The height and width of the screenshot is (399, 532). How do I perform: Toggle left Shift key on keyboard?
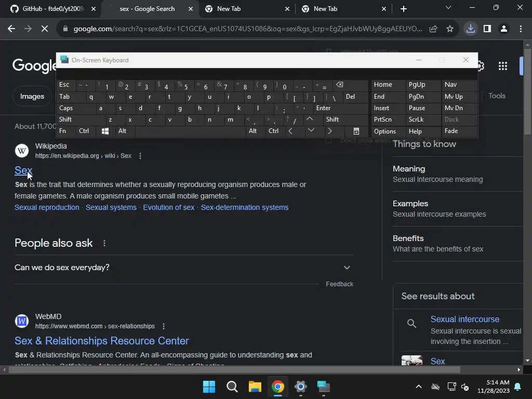coord(81,119)
